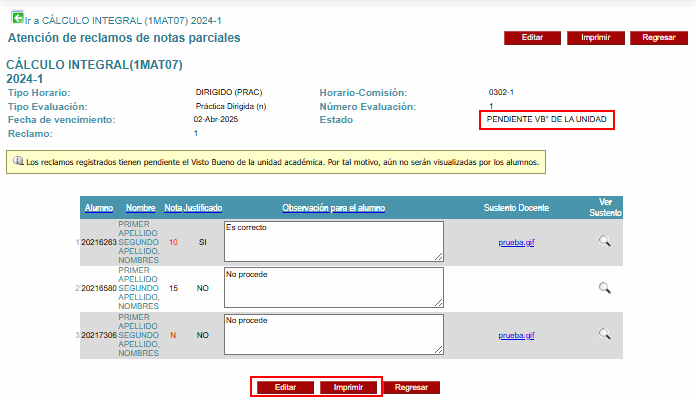Sort by the Nombre column header

(x=141, y=208)
